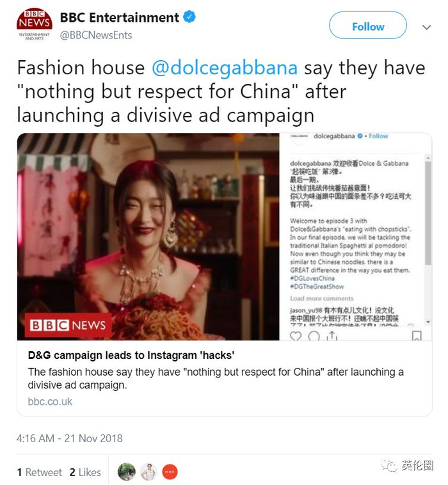Click the Instagram comment scrollbar up arrow
Screen dimensions: 448x485
[x=428, y=158]
